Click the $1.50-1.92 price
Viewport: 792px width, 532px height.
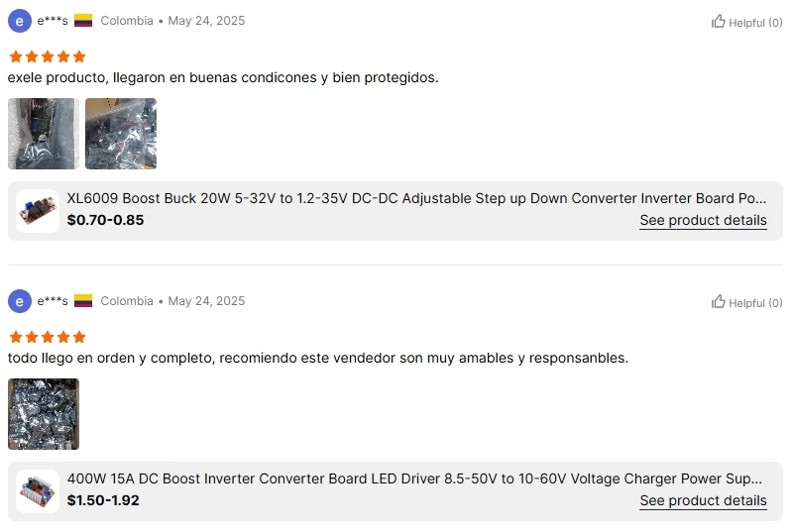point(103,500)
